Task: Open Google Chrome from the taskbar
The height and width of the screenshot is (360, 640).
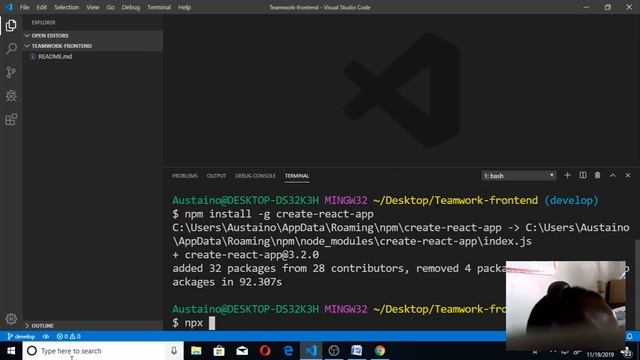Action: (380, 351)
